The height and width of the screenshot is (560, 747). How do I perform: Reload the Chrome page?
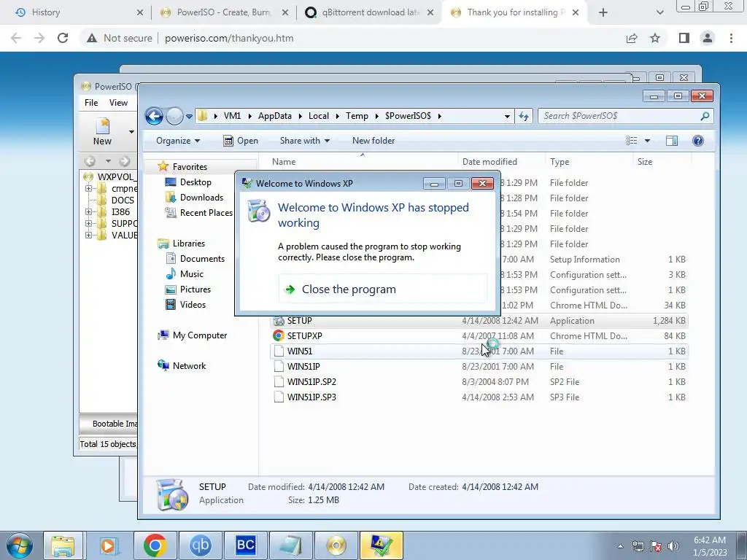point(63,38)
